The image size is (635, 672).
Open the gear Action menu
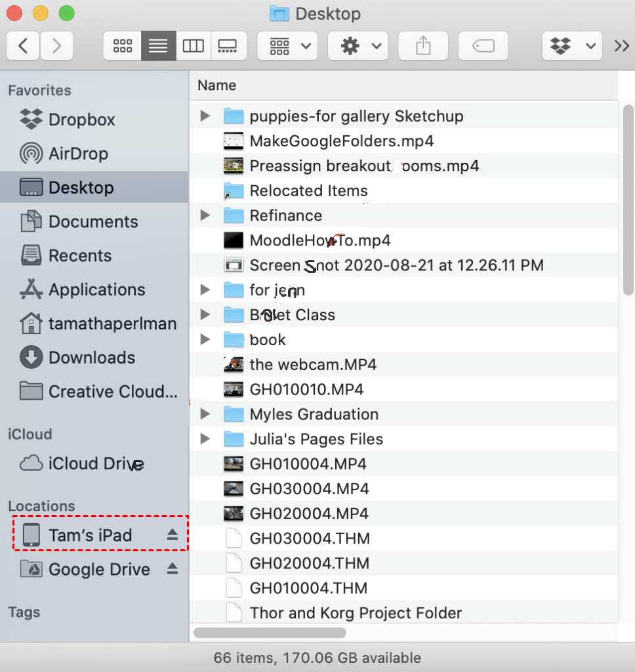click(x=358, y=46)
